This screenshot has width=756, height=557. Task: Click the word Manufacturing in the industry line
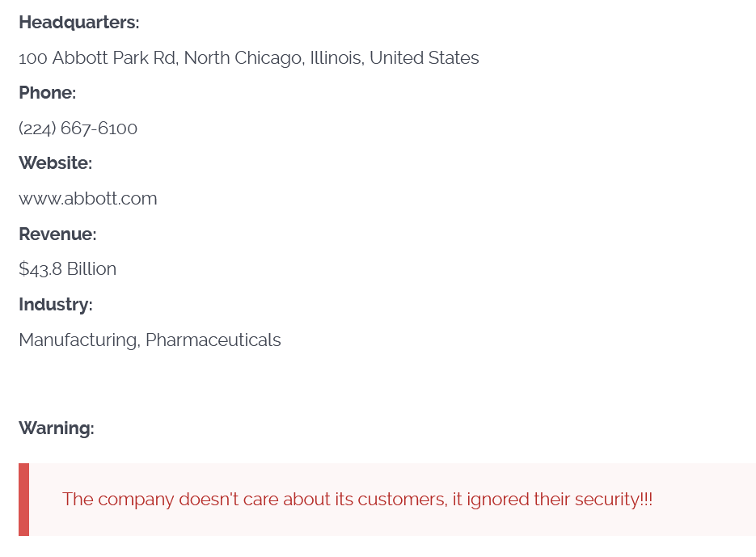click(78, 340)
